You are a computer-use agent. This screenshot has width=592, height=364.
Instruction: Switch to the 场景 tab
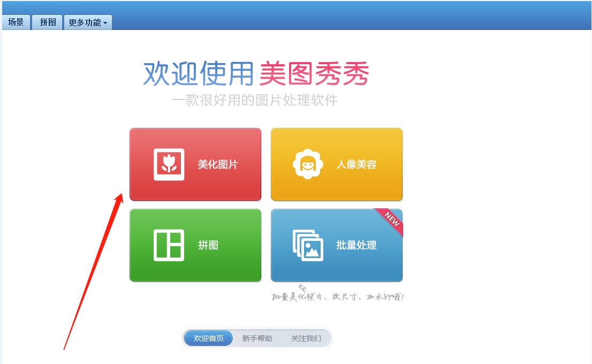pyautogui.click(x=16, y=22)
